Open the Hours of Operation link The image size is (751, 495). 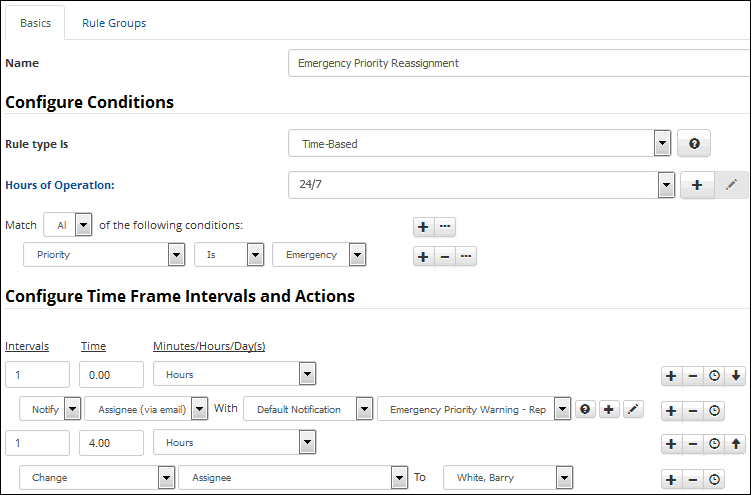pos(60,185)
